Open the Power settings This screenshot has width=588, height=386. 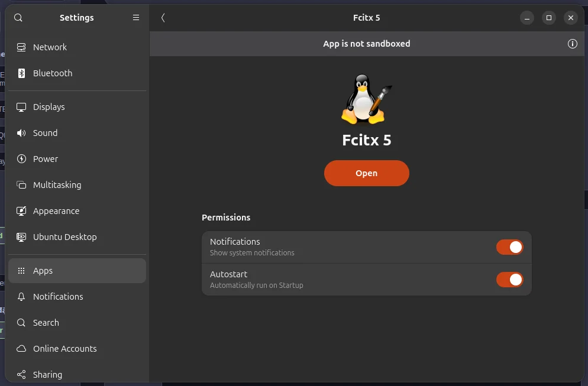pos(77,159)
